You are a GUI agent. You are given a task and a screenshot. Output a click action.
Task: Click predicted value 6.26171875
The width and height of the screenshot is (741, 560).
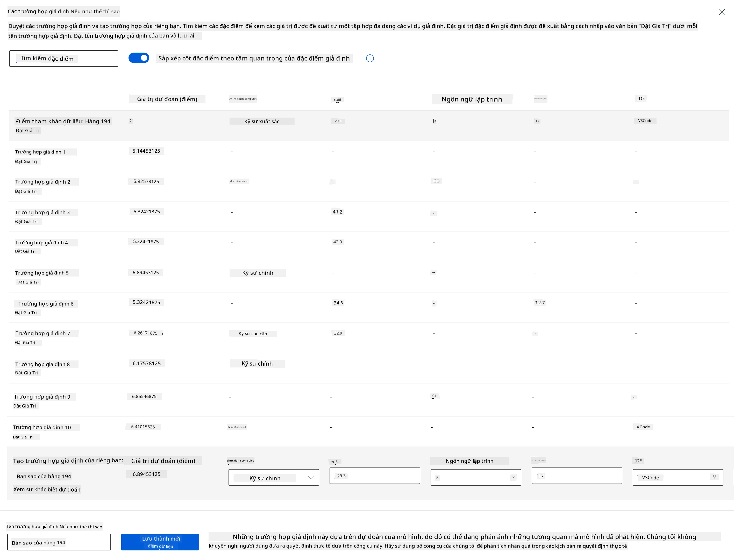pos(146,333)
